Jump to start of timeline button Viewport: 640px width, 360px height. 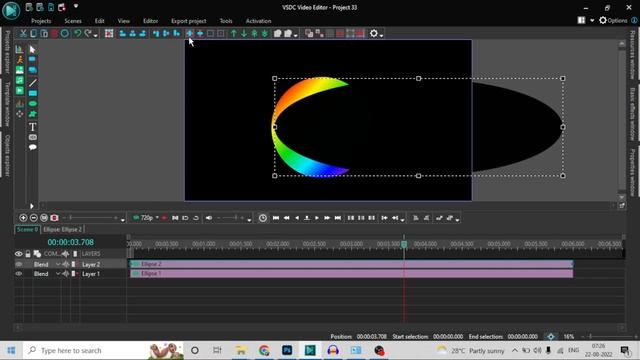click(276, 218)
